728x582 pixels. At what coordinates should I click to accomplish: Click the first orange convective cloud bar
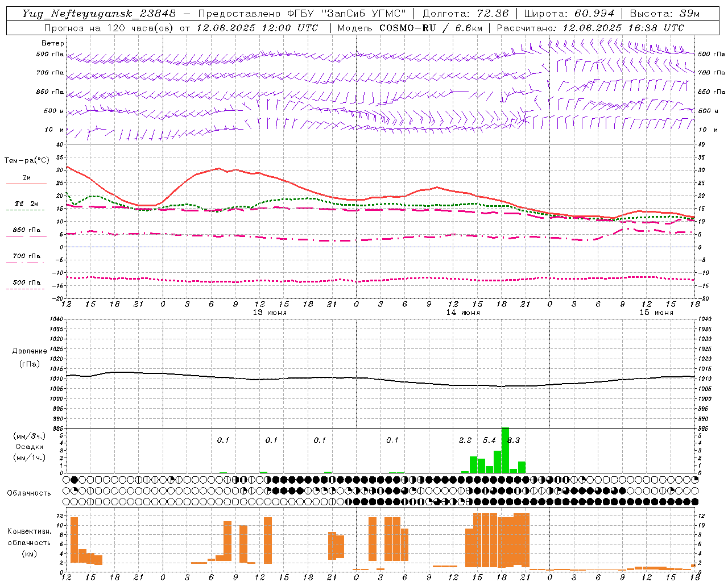[74, 540]
